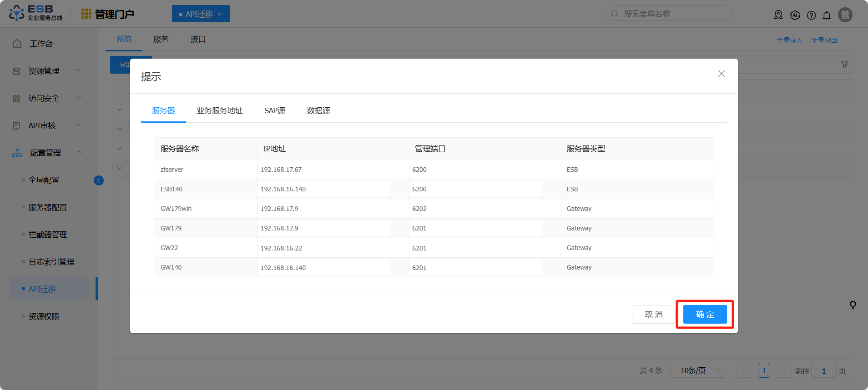Open 服务器配置 in the sidebar
Viewport: 868px width, 390px height.
point(48,207)
